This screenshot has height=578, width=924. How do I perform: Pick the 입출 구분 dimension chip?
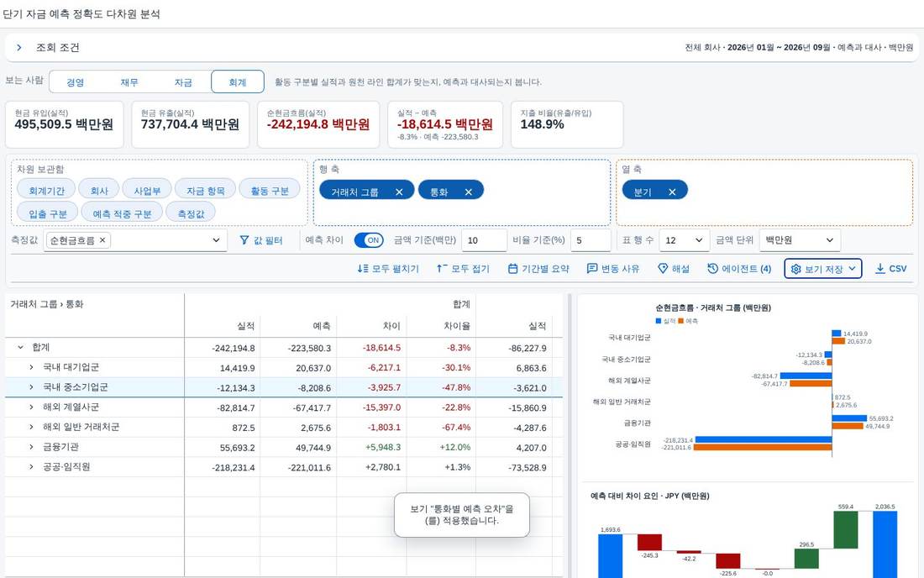click(48, 213)
